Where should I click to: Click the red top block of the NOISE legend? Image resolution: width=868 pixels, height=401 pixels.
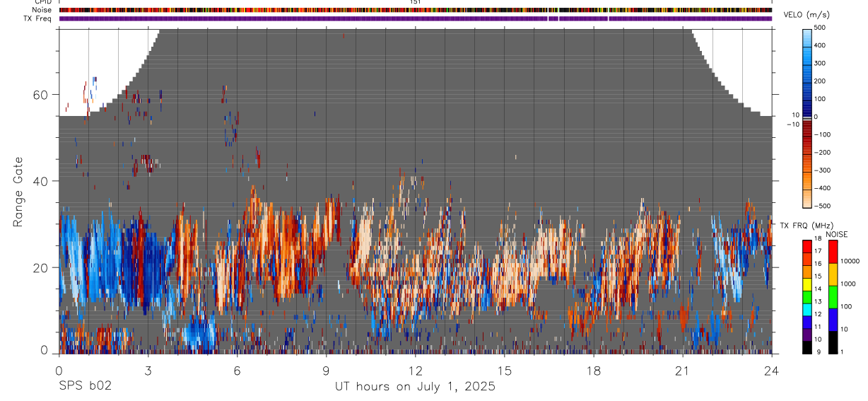pyautogui.click(x=833, y=252)
